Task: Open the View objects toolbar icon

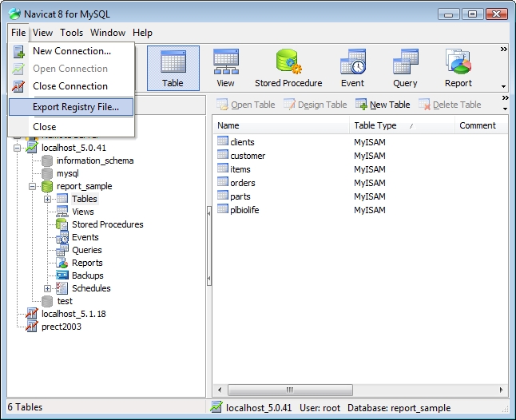Action: (x=226, y=68)
